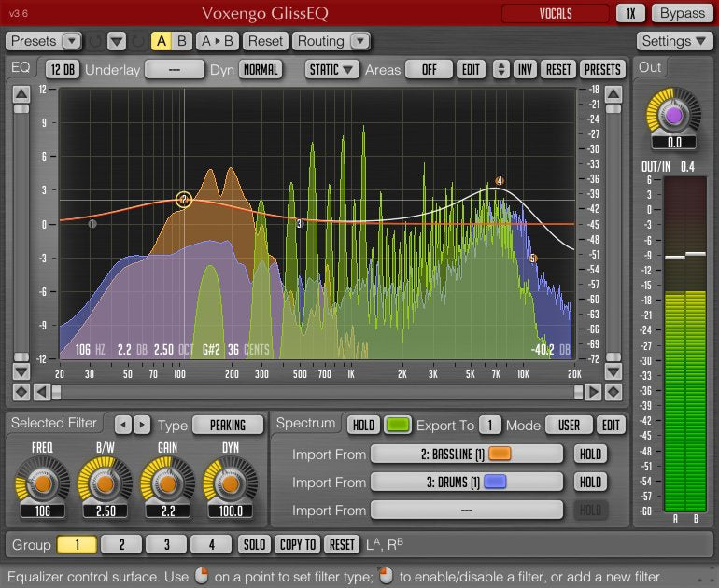Enable SOLO for the current group
The image size is (719, 588).
pos(254,544)
